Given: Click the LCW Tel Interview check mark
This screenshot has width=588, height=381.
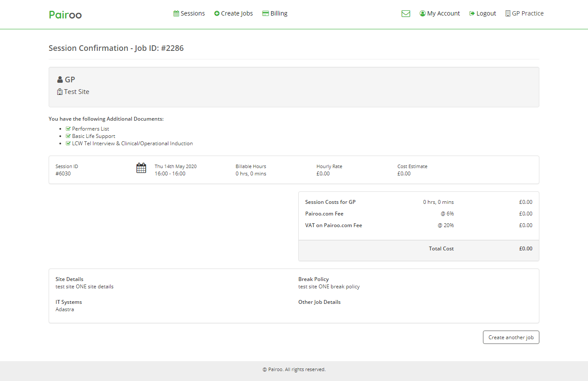Looking at the screenshot, I should tap(68, 144).
